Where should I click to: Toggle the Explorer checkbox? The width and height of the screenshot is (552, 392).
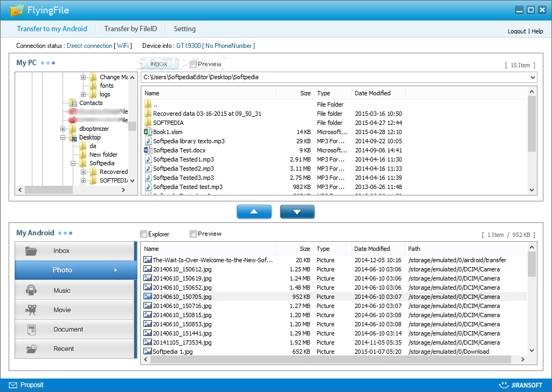tap(143, 234)
